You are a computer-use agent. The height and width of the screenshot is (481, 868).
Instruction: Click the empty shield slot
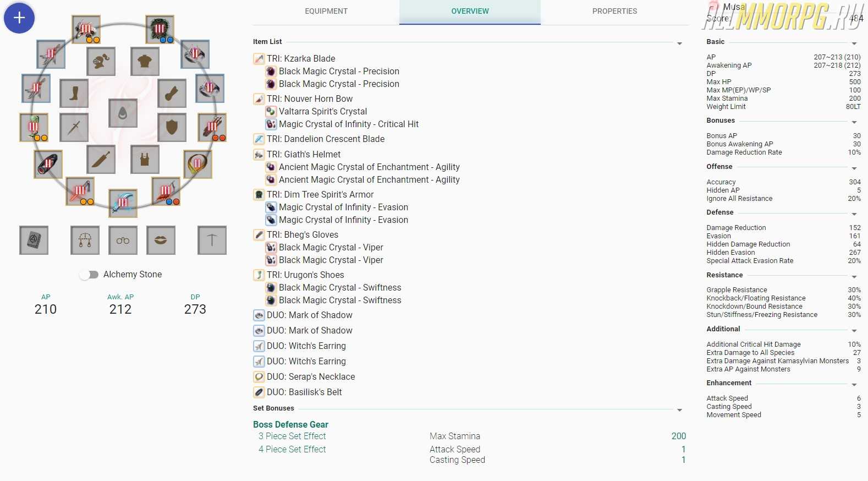click(172, 128)
